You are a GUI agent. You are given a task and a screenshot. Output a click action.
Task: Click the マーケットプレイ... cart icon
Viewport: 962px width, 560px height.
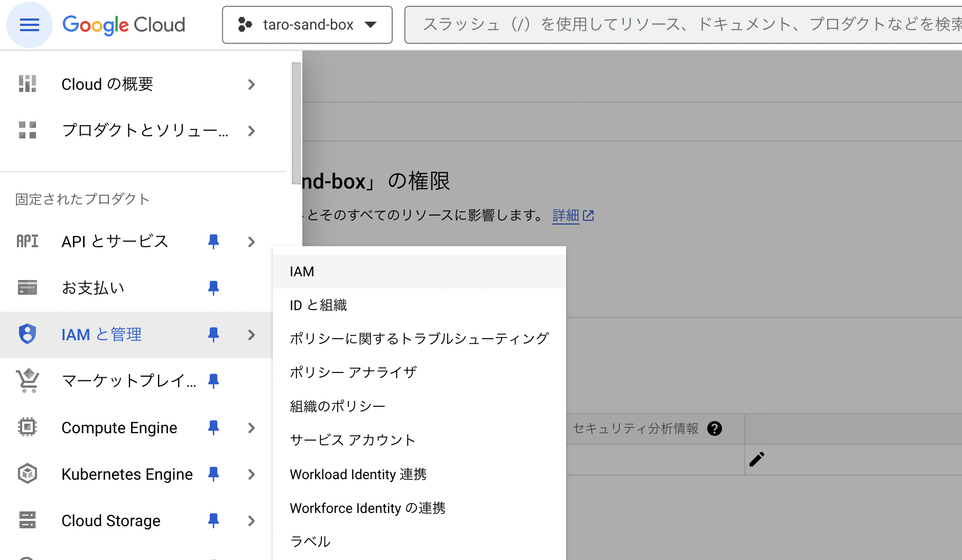(27, 380)
